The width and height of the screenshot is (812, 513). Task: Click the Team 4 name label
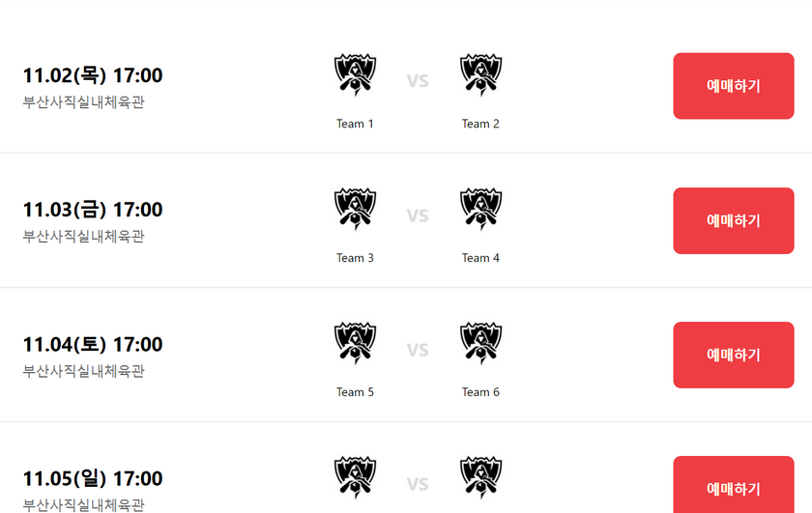point(480,258)
